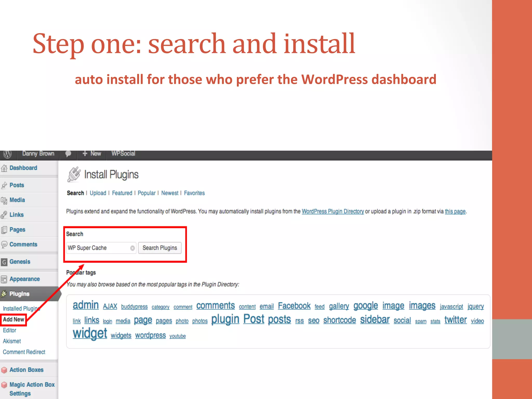Image resolution: width=532 pixels, height=399 pixels.
Task: Browse the twitter tag
Action: (x=456, y=320)
